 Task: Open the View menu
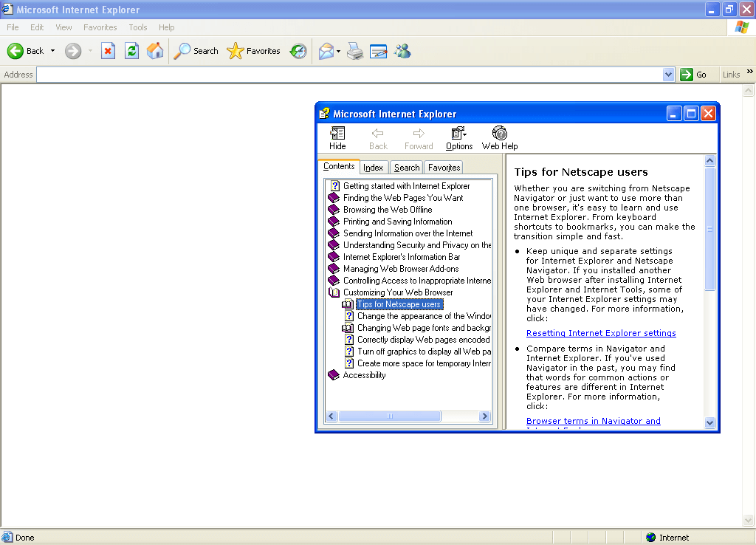tap(63, 27)
